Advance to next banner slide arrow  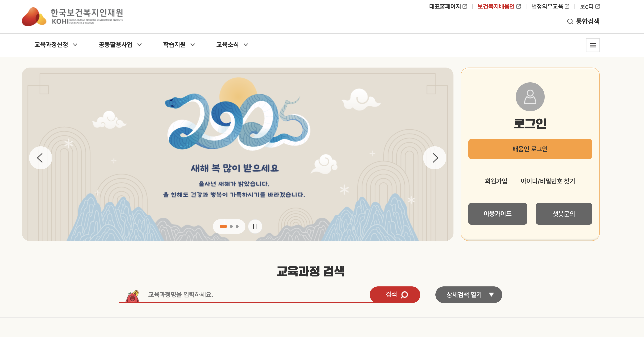pos(435,158)
